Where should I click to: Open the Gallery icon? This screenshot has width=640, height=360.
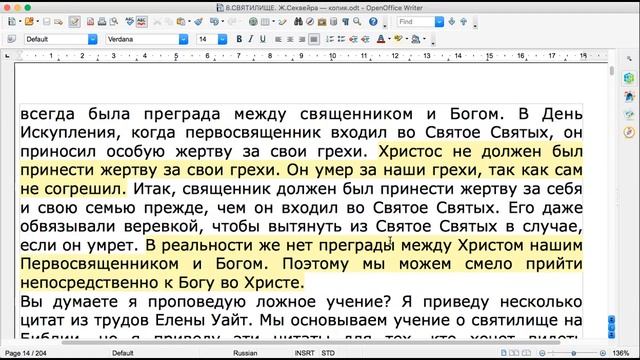pyautogui.click(x=322, y=22)
